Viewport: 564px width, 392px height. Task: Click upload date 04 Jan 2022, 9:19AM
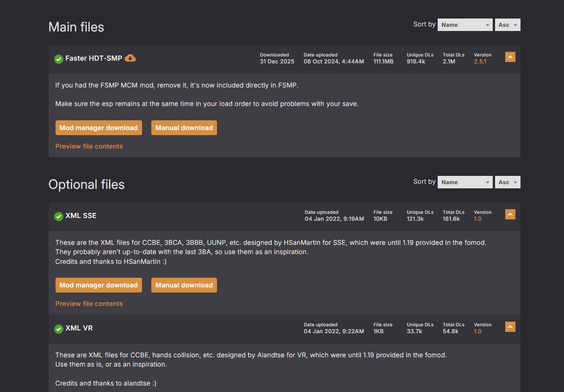point(334,219)
